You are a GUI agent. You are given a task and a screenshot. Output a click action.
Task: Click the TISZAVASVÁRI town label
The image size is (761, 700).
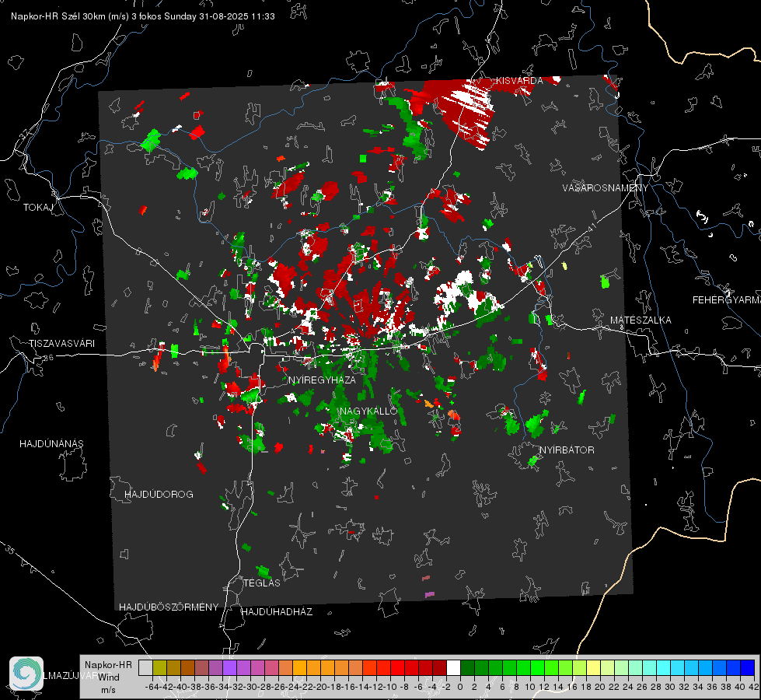click(x=61, y=344)
